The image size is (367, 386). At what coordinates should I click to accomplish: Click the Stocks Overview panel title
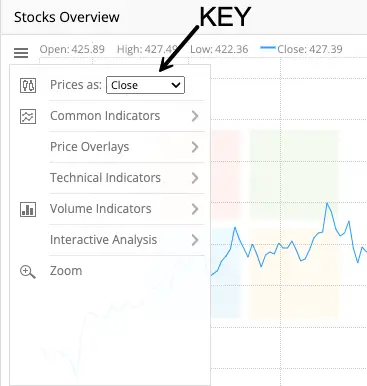[x=67, y=17]
